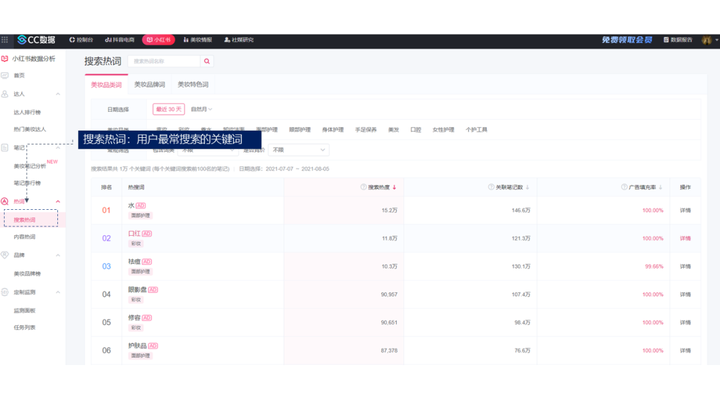This screenshot has height=405, width=720.
Task: Click the 搜索热词 name search input field
Action: pyautogui.click(x=164, y=61)
